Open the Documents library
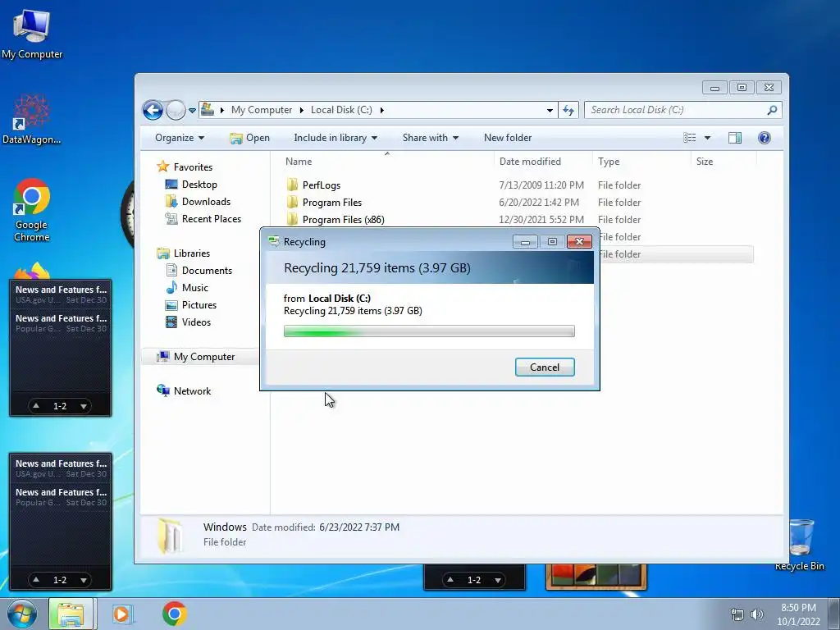Viewport: 840px width, 630px height. click(x=199, y=271)
